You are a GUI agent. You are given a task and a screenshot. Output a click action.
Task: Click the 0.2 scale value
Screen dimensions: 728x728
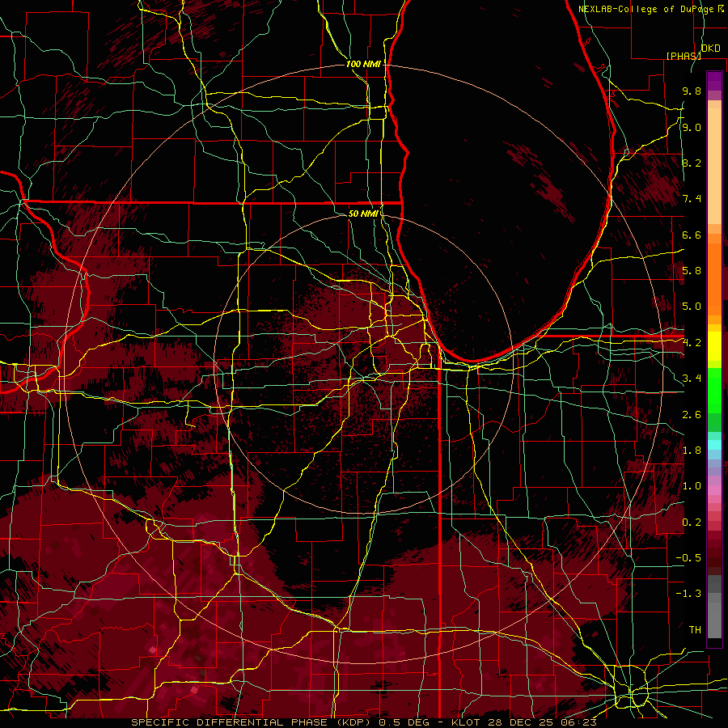point(692,523)
